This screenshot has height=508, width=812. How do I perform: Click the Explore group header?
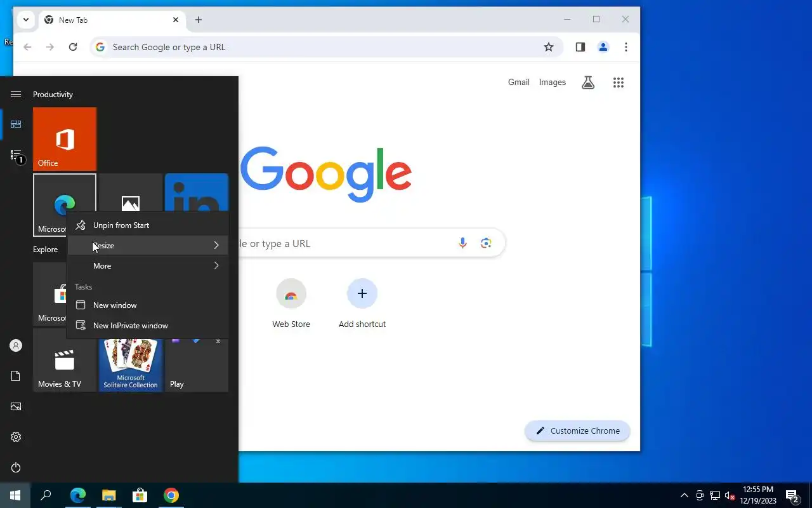tap(45, 250)
